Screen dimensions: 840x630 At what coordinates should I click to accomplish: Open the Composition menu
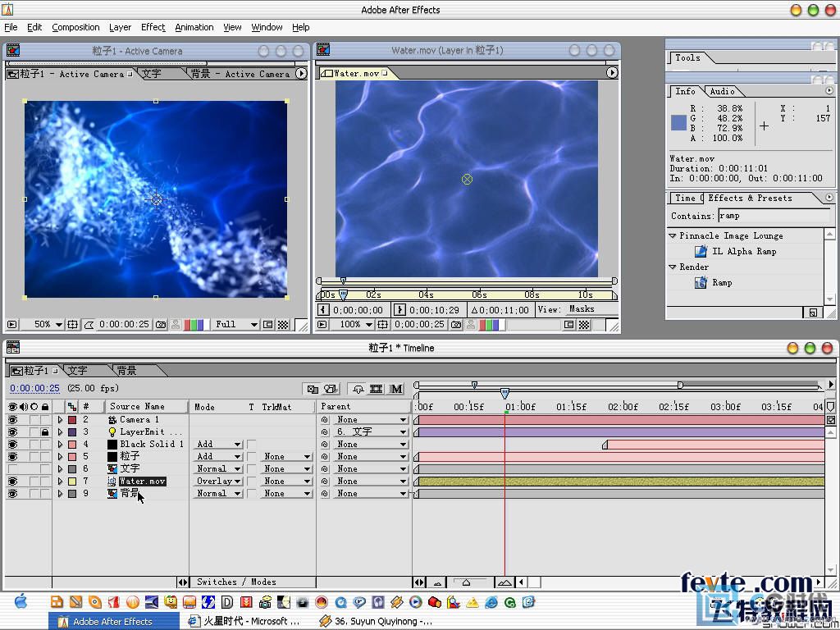pos(75,27)
